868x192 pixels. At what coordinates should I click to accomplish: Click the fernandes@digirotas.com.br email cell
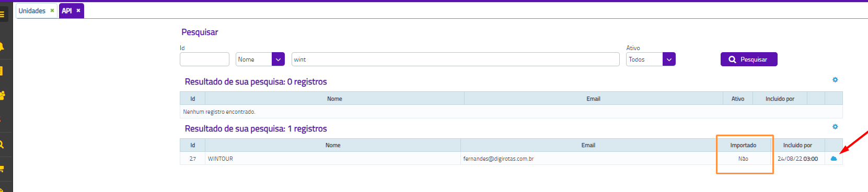pos(588,159)
